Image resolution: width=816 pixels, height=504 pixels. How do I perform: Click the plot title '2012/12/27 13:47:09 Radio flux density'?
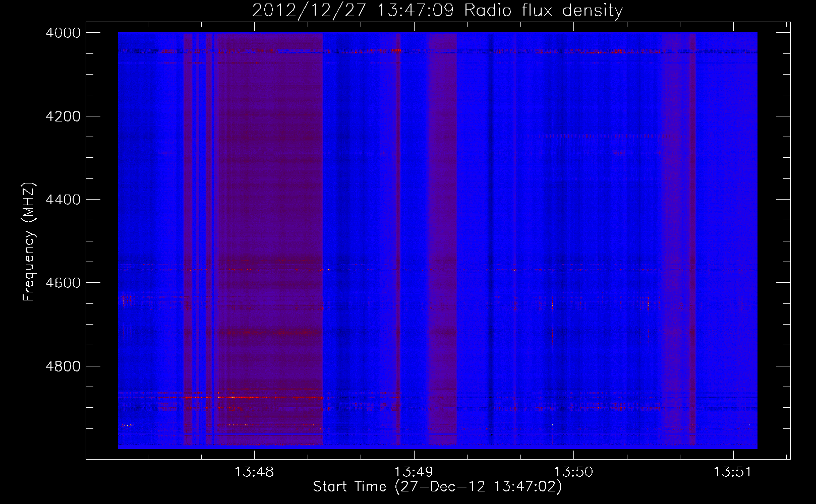click(437, 11)
